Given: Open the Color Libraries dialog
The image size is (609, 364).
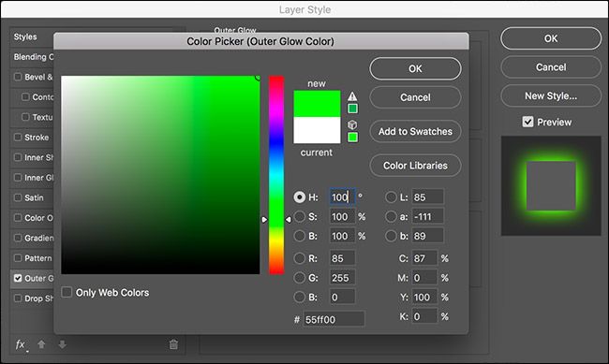Looking at the screenshot, I should point(415,166).
